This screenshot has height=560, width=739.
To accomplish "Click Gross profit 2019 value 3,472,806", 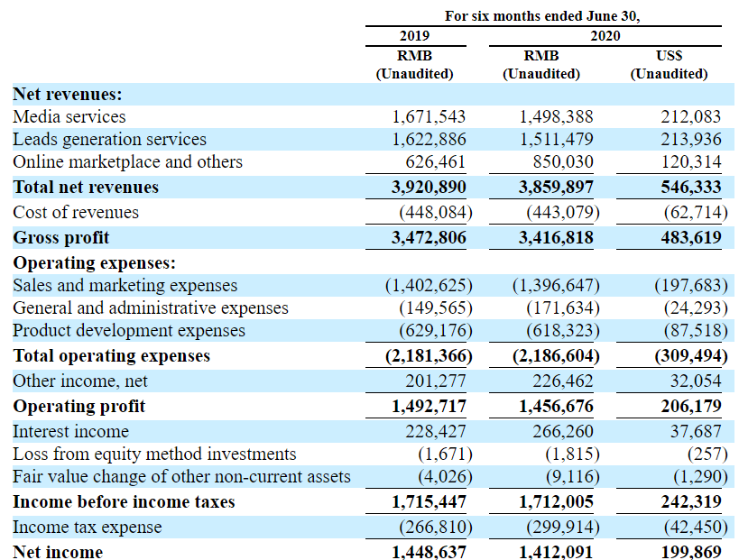I will [429, 238].
